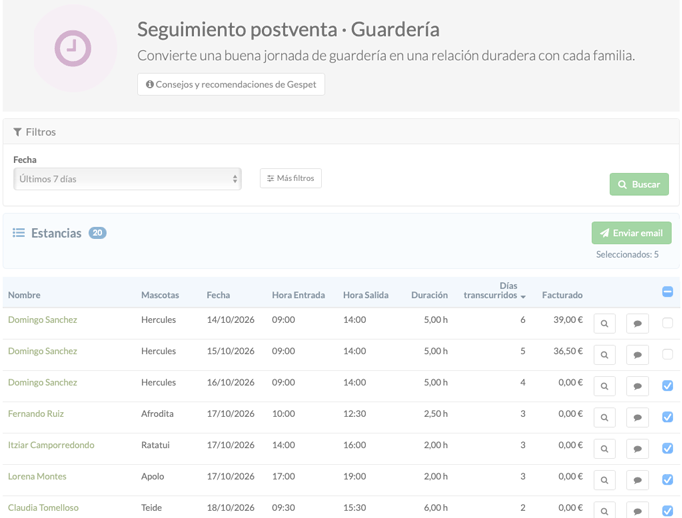Click the 6,00 h duration cell
Image resolution: width=682 pixels, height=518 pixels.
click(x=436, y=508)
